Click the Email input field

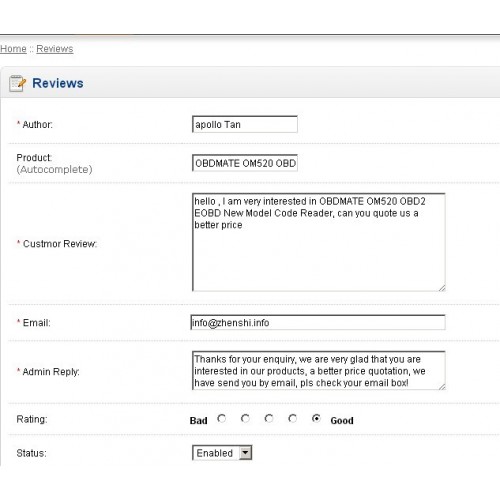[318, 323]
